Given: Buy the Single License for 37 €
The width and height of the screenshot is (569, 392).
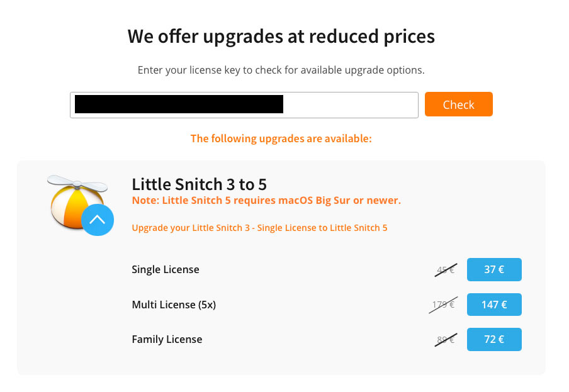Looking at the screenshot, I should 494,270.
